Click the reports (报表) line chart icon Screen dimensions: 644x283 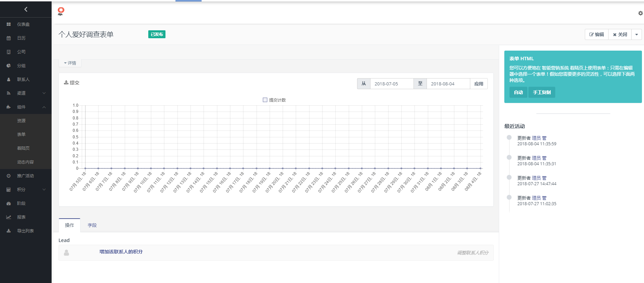click(9, 217)
